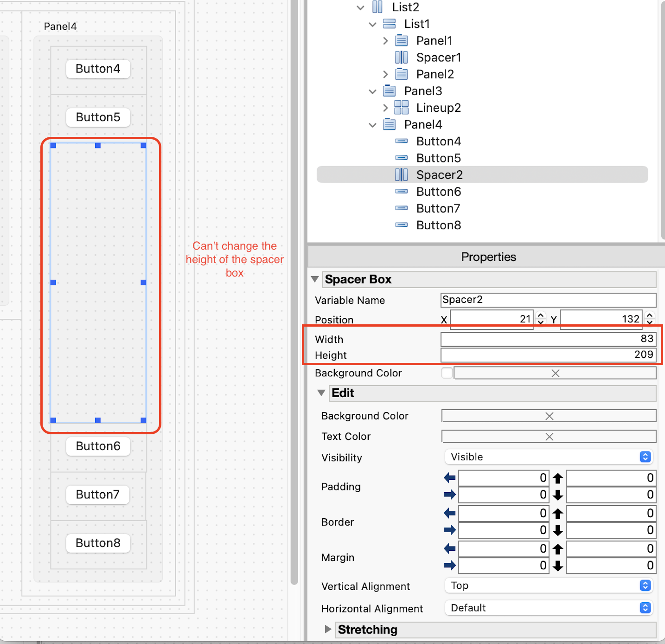The height and width of the screenshot is (644, 665).
Task: Increment the Y position stepper
Action: tap(649, 316)
